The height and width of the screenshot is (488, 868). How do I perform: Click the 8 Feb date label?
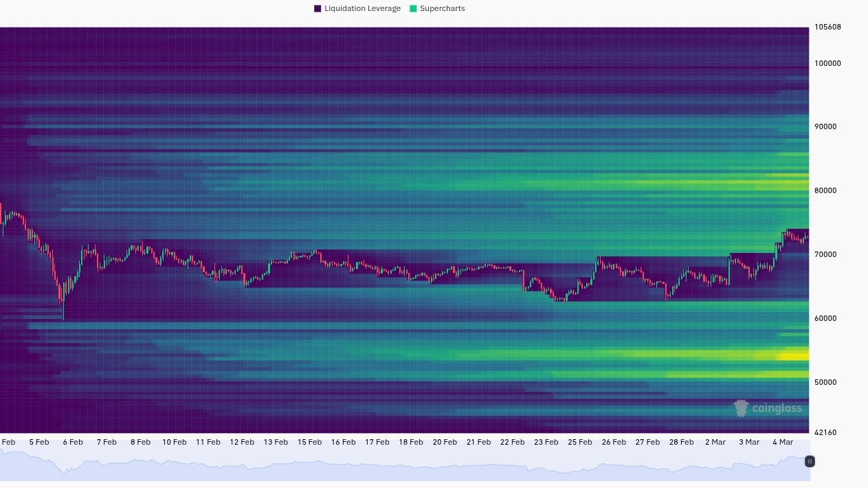point(140,442)
